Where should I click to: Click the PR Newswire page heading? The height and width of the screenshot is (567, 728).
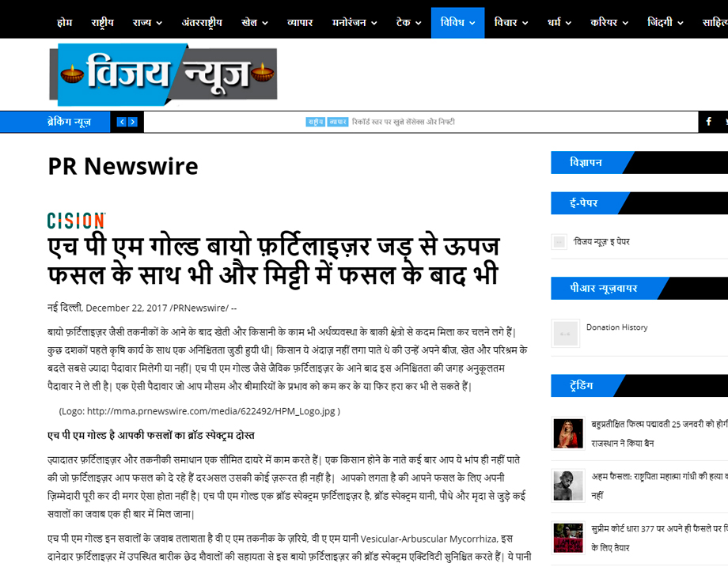[123, 166]
